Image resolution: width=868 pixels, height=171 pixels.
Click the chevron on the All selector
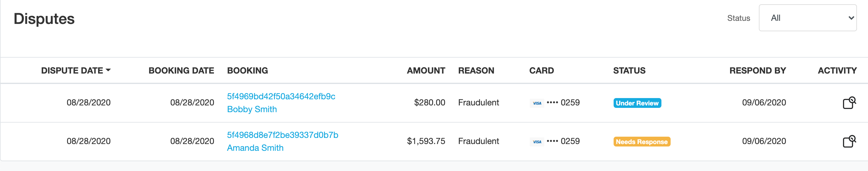pyautogui.click(x=851, y=18)
